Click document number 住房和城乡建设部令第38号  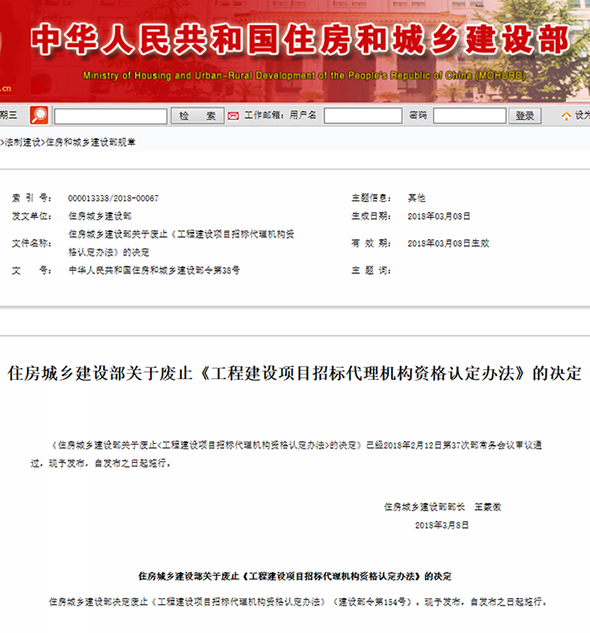[154, 270]
